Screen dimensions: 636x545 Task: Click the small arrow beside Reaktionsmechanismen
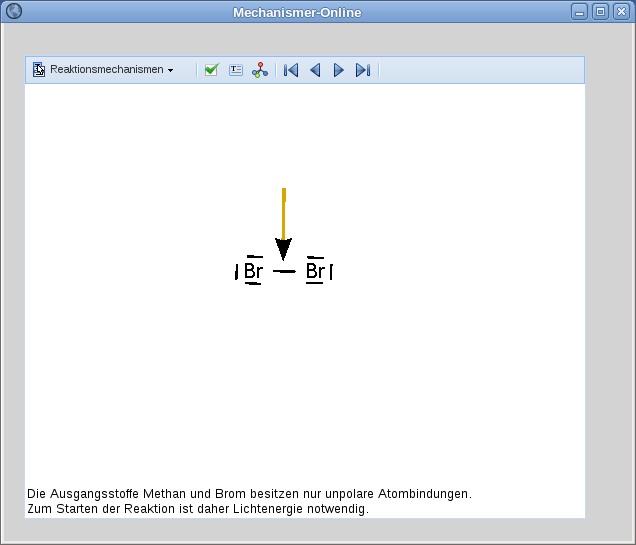(x=171, y=71)
